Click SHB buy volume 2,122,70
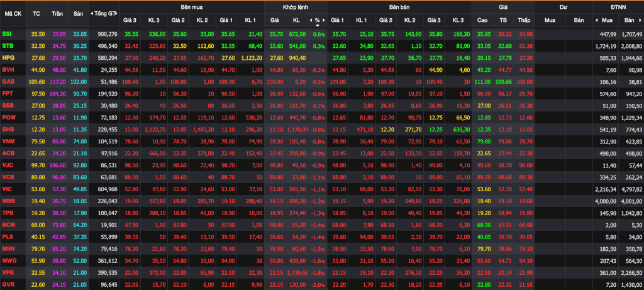Viewport: 644px width, 290px height. point(155,130)
